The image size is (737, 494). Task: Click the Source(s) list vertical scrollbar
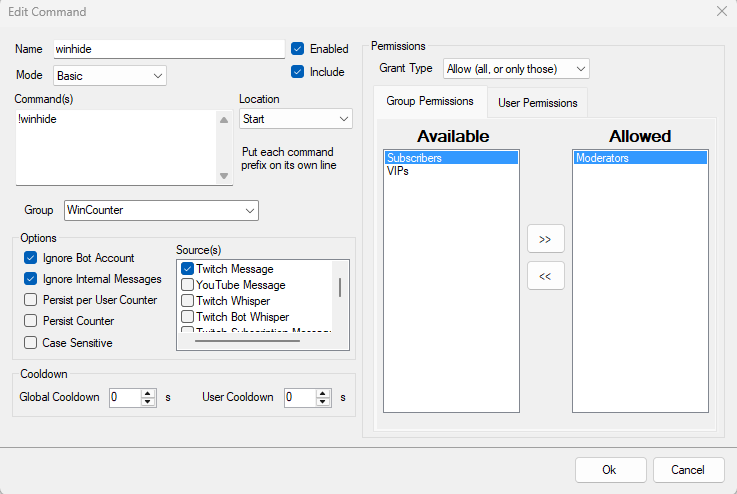[340, 287]
